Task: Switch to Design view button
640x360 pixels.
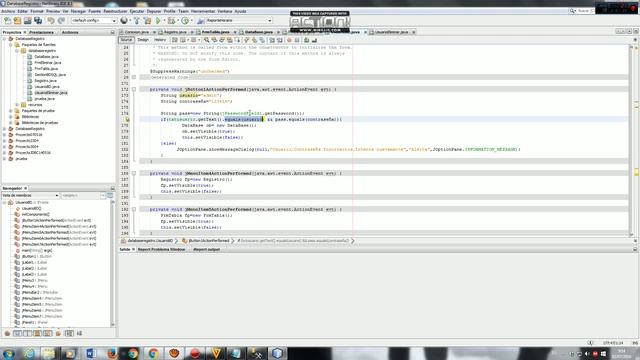Action: tap(143, 40)
